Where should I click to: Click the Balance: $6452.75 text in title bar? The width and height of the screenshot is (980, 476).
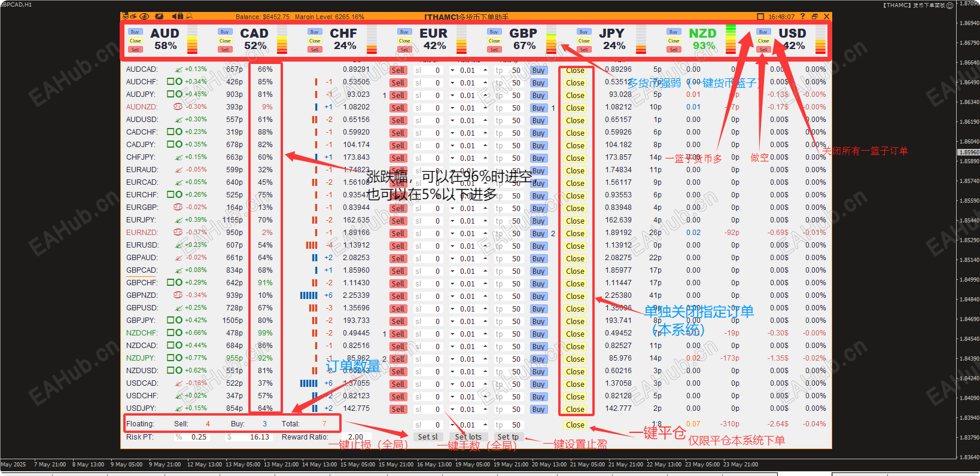click(263, 17)
